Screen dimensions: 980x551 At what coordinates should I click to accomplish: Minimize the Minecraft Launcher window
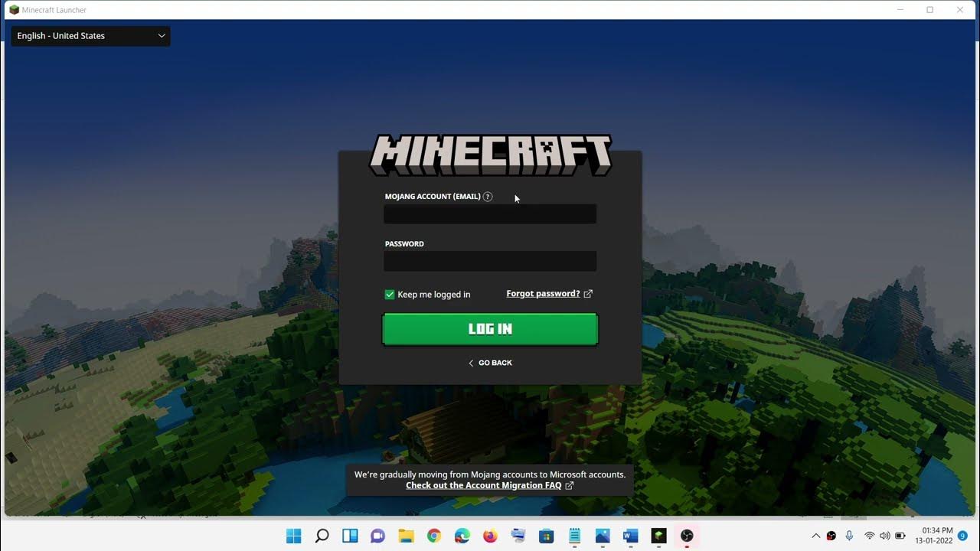pos(900,10)
